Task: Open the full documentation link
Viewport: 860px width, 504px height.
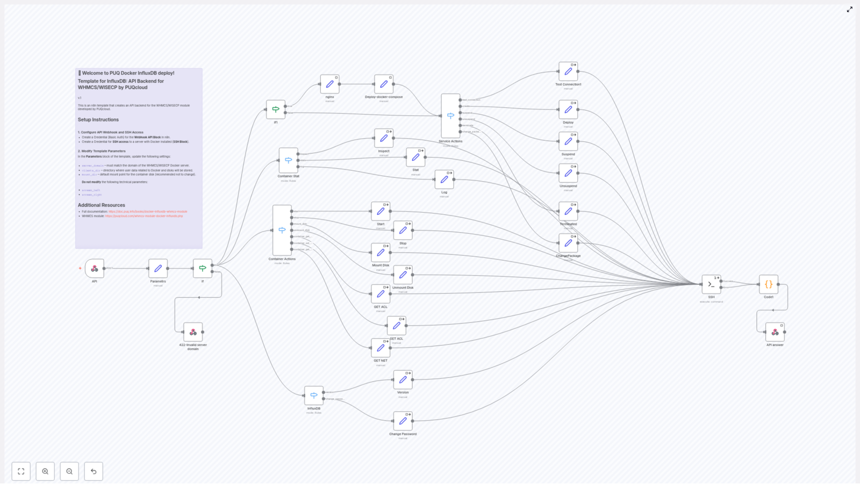Action: [147, 211]
